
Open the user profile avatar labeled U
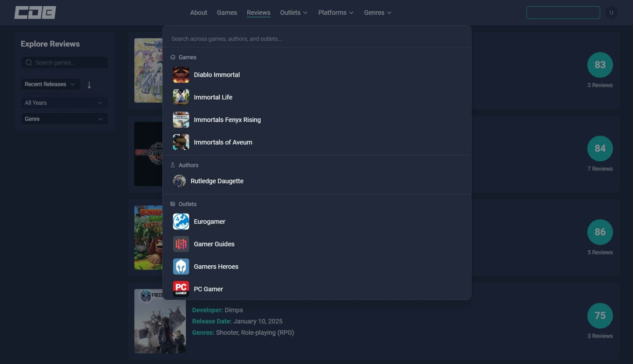point(611,12)
